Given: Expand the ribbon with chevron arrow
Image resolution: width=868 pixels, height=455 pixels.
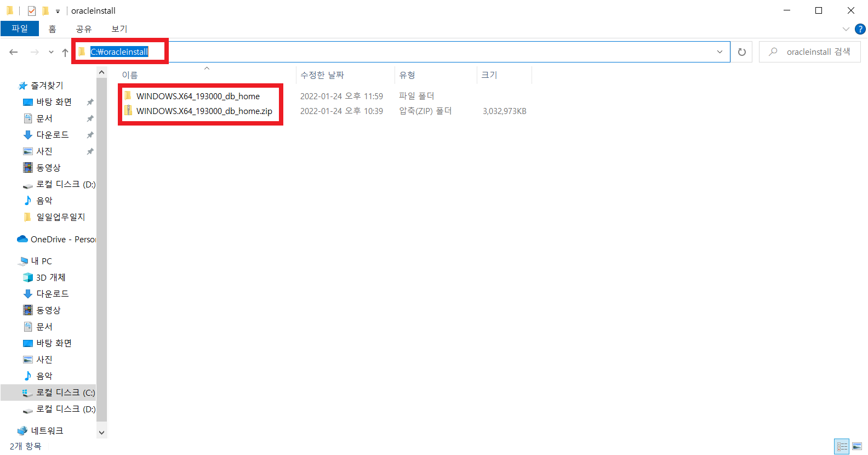Looking at the screenshot, I should tap(846, 29).
